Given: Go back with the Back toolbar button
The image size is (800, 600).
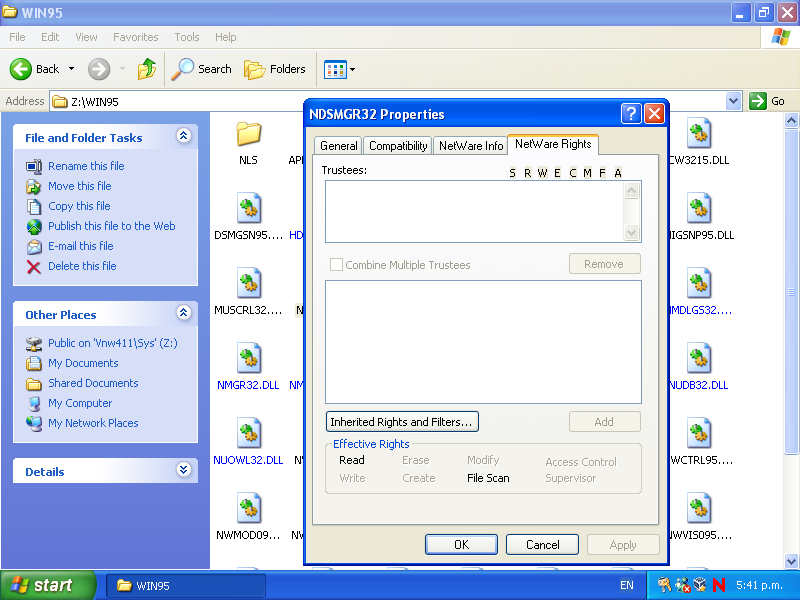Looking at the screenshot, I should point(34,69).
